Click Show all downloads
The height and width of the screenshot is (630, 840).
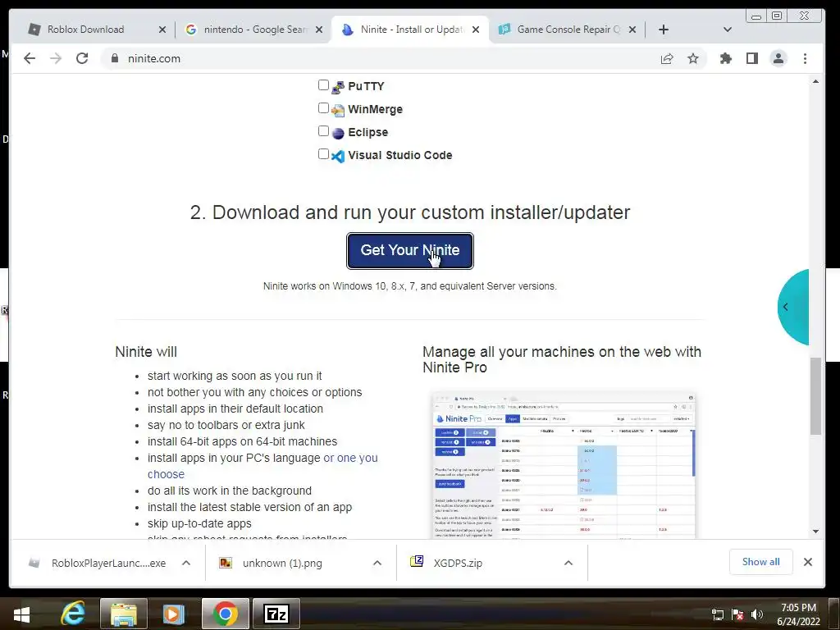[760, 562]
